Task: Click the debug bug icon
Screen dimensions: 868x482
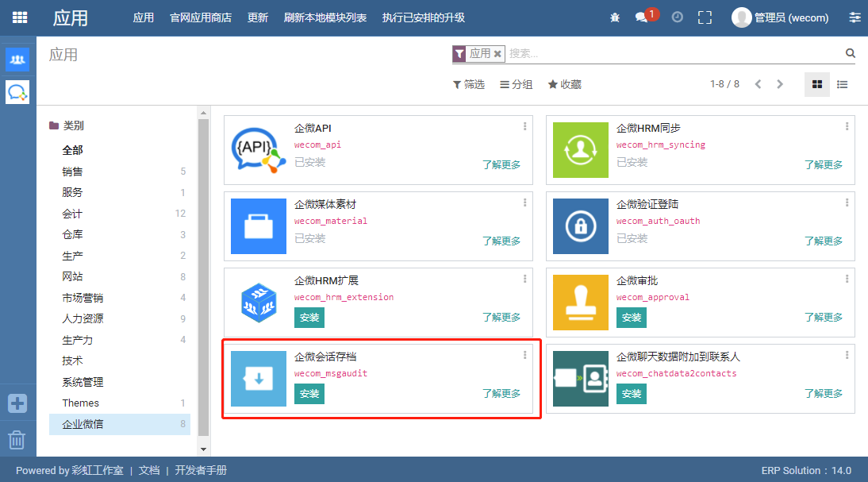Action: 615,17
